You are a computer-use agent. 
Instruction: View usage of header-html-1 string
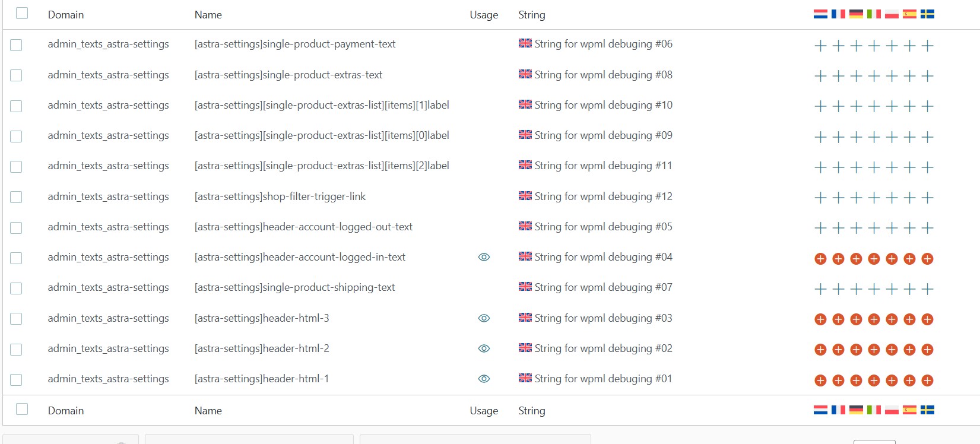(484, 379)
